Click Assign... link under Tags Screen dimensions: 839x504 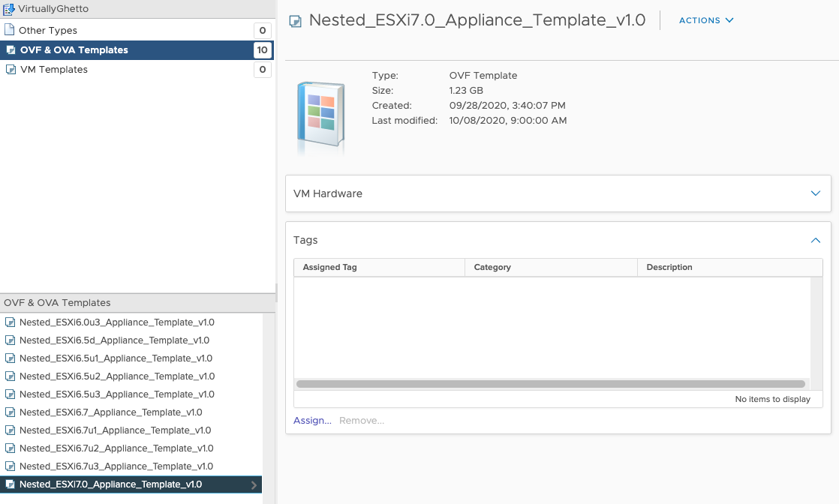tap(312, 421)
